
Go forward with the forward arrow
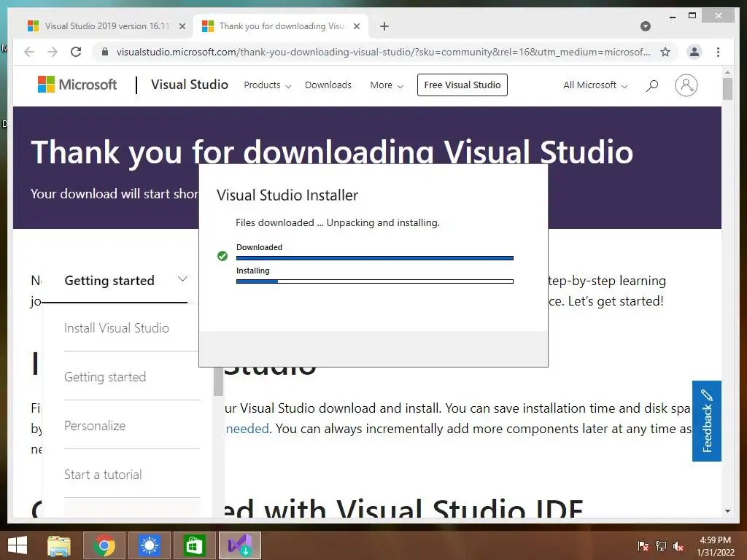point(53,52)
